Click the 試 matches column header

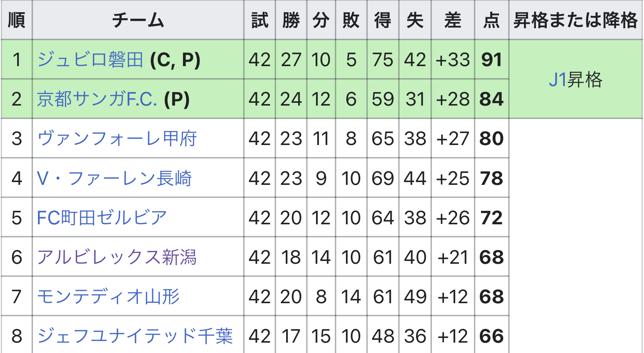[259, 20]
